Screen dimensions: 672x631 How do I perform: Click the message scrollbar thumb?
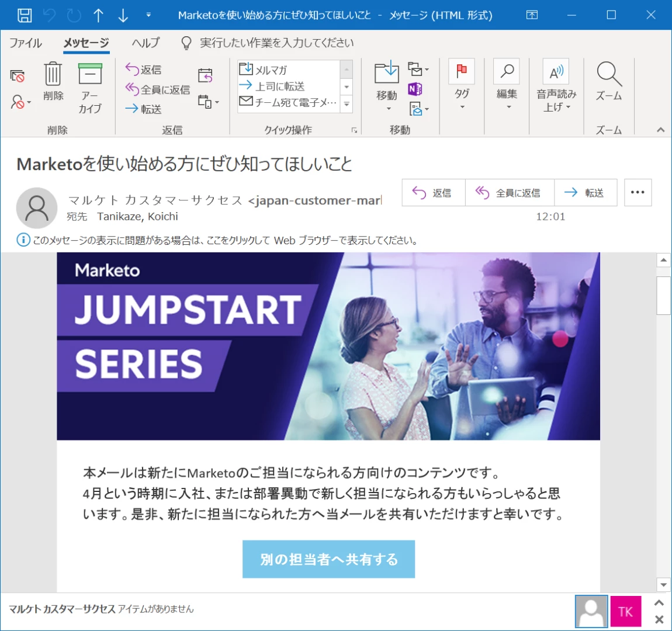[x=663, y=296]
